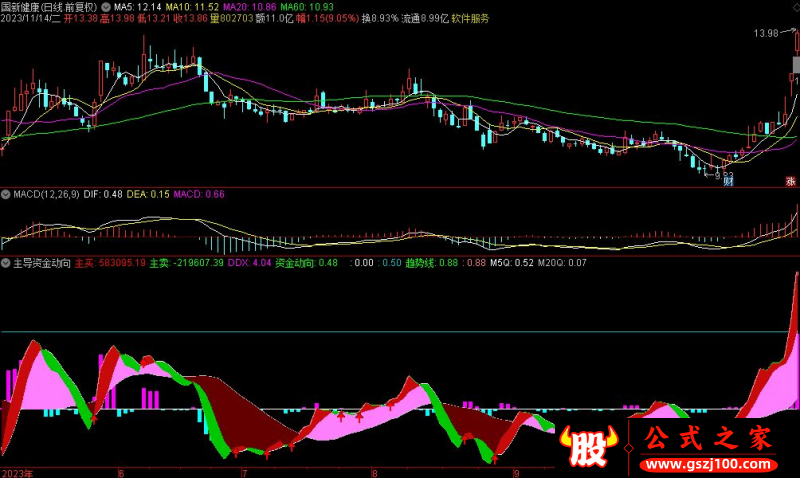Click the month 7 marker on time axis
Viewport: 800px width, 478px height.
tap(245, 473)
